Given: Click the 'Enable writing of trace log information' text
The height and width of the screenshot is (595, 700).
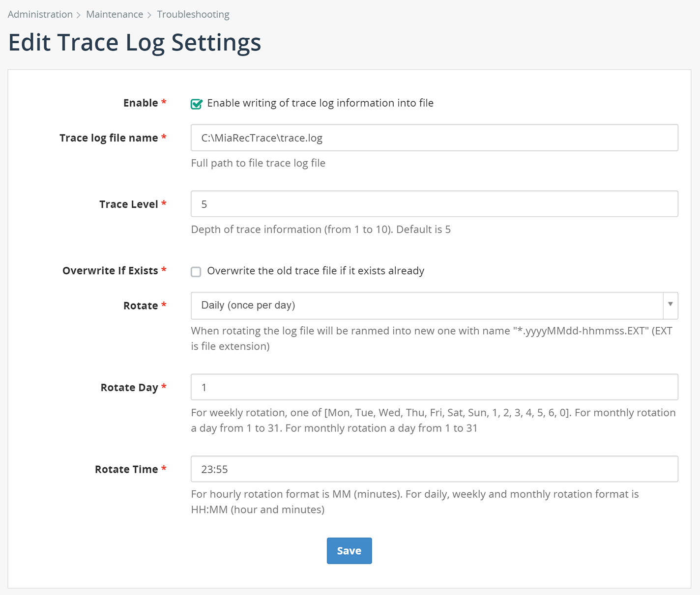Looking at the screenshot, I should (x=320, y=103).
